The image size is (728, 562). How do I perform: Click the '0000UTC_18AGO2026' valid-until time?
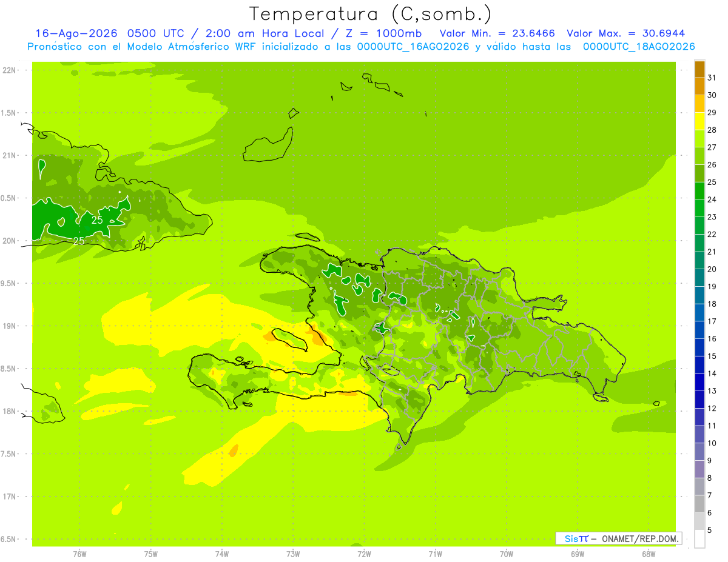click(639, 47)
